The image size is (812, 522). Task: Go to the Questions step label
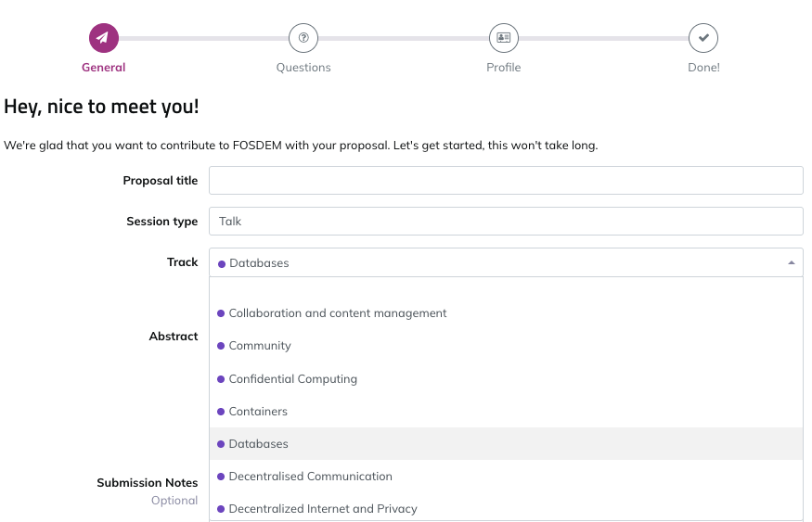click(303, 68)
